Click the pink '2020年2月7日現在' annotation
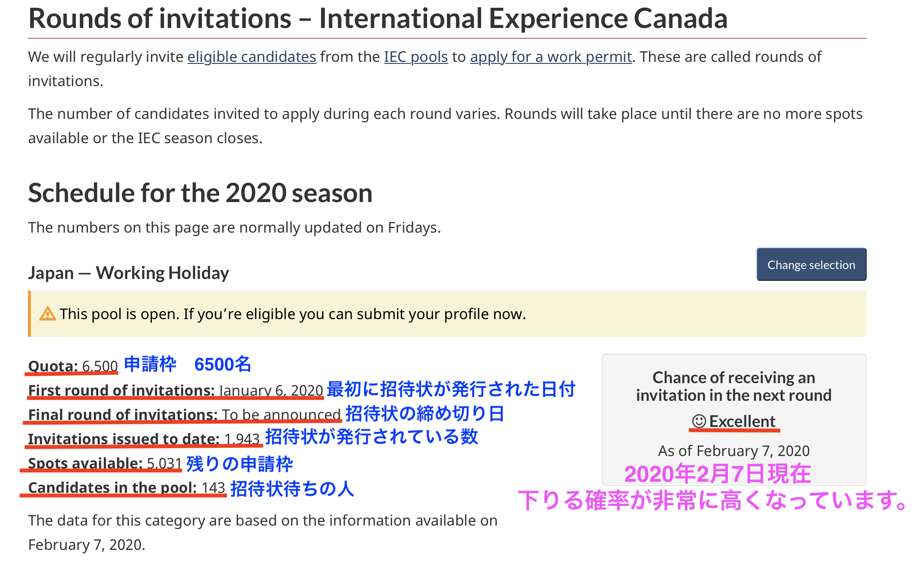The height and width of the screenshot is (569, 924). (x=717, y=474)
